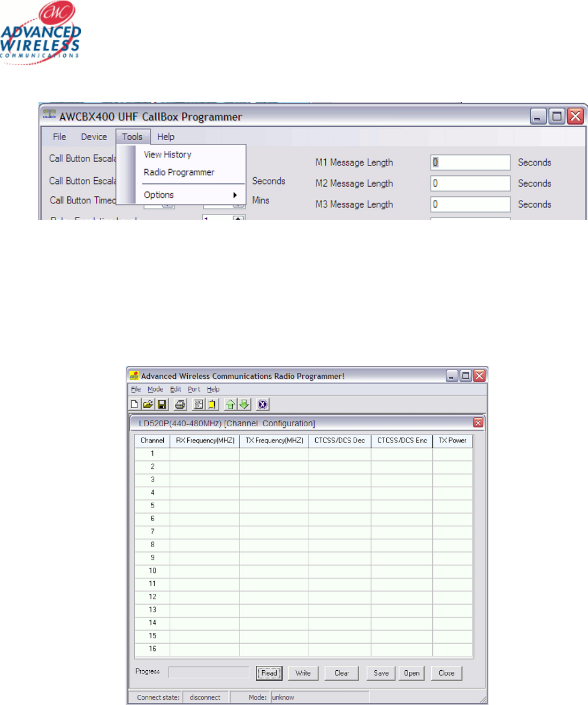Print using the printer toolbar icon
Image resolution: width=588 pixels, height=705 pixels.
point(180,404)
